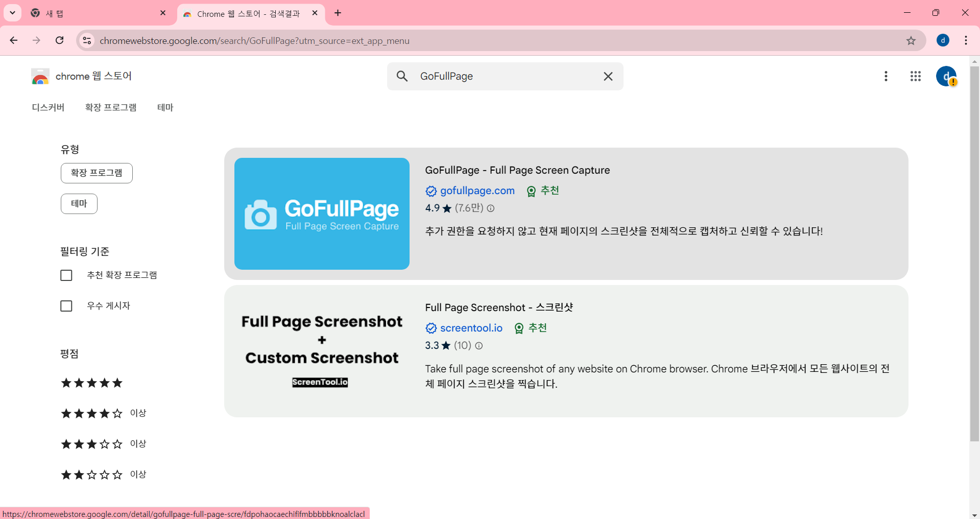Viewport: 980px width, 519px height.
Task: Open the tab search dropdown arrow
Action: tap(12, 13)
